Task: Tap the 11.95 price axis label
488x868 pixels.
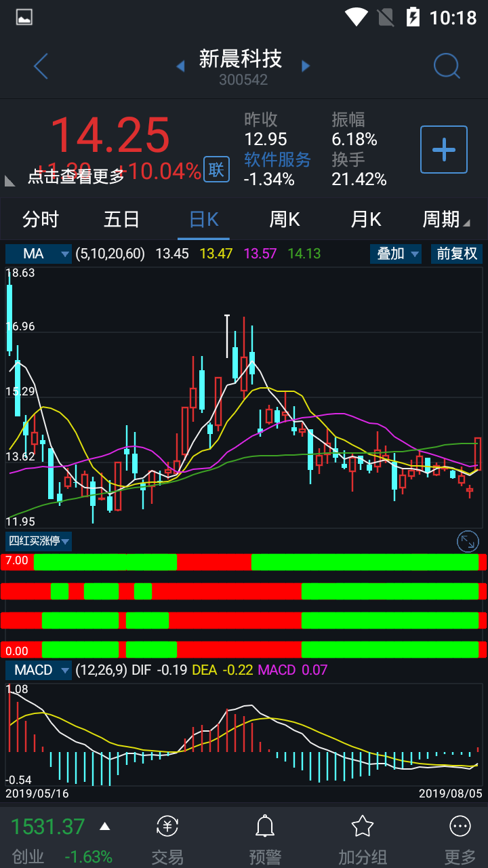Action: tap(20, 521)
